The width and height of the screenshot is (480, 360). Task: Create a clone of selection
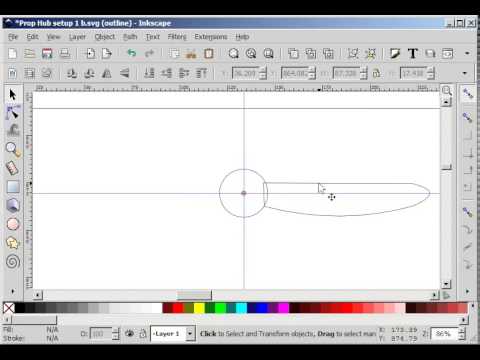[x=311, y=54]
